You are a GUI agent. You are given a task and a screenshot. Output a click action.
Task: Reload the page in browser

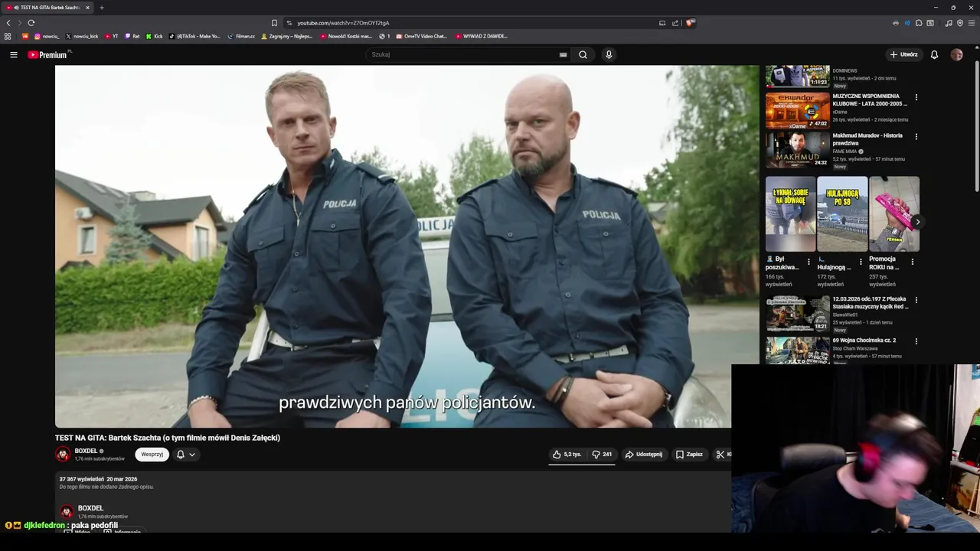coord(31,23)
